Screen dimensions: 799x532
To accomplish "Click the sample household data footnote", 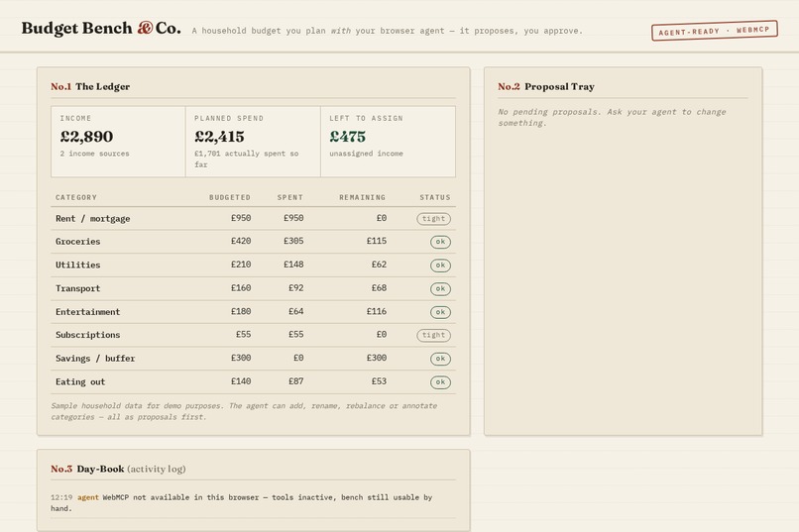I will [x=244, y=411].
